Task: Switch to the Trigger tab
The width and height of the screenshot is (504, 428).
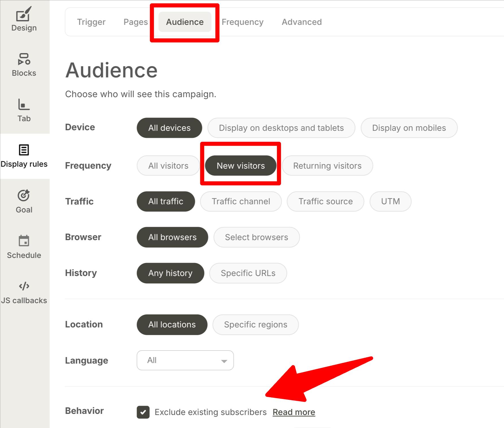Action: (x=91, y=22)
